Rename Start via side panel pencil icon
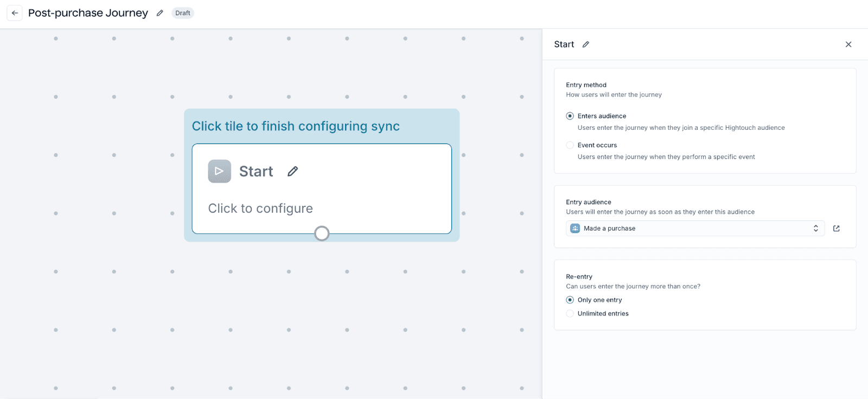Viewport: 868px width, 399px height. pos(586,45)
